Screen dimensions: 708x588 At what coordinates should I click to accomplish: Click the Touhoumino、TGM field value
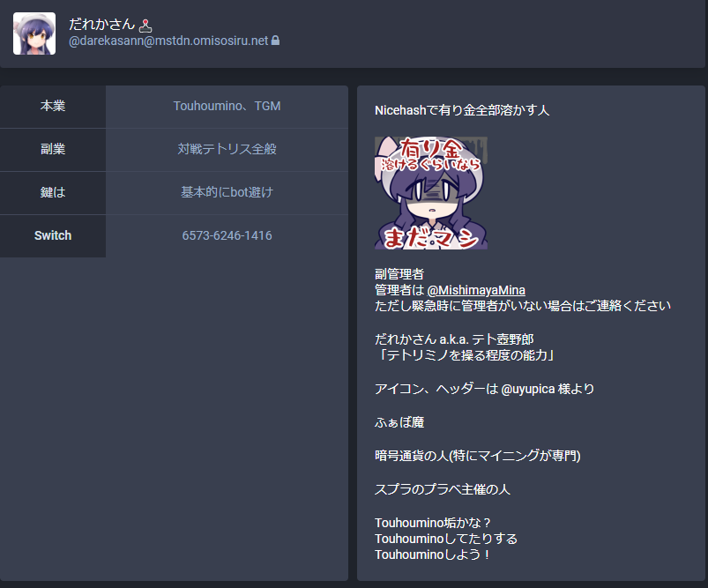point(227,106)
